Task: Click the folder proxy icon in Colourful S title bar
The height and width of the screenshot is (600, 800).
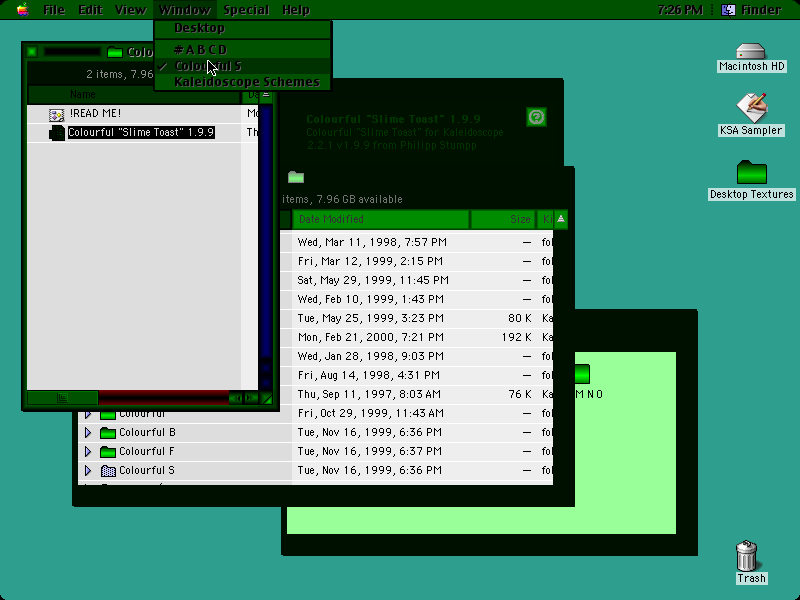Action: point(115,52)
